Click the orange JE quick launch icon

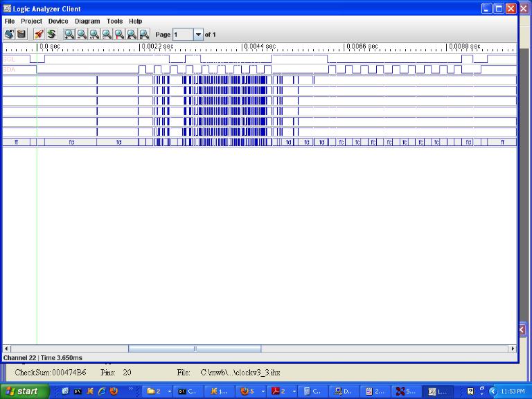[90, 391]
